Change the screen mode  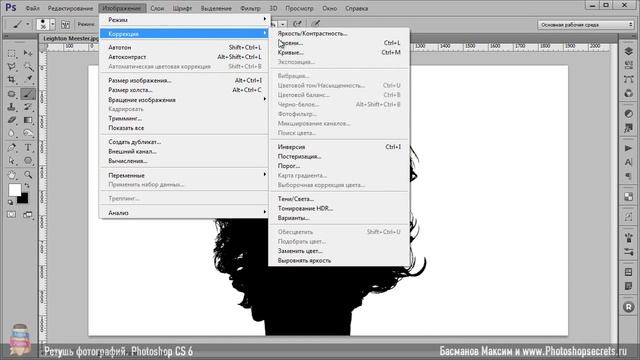[x=28, y=215]
